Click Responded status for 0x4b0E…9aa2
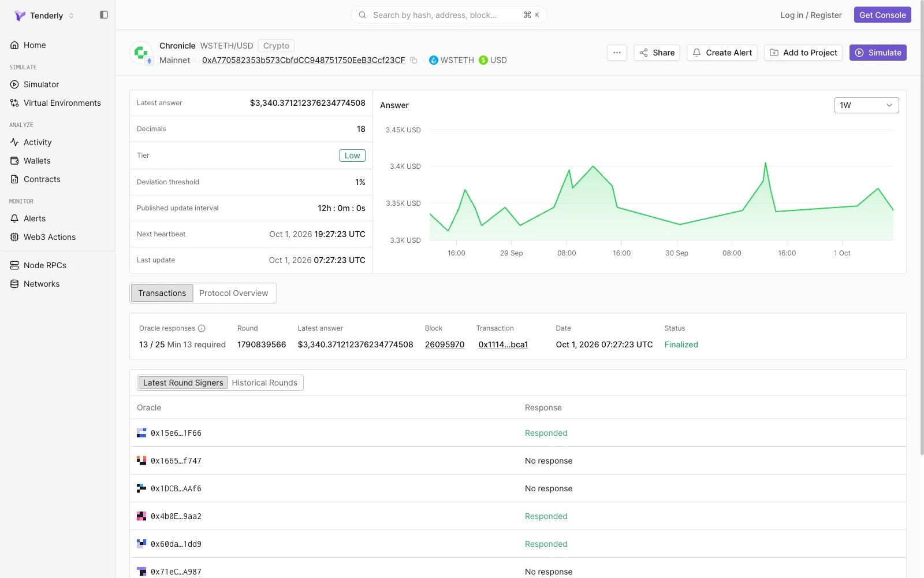 pos(546,516)
